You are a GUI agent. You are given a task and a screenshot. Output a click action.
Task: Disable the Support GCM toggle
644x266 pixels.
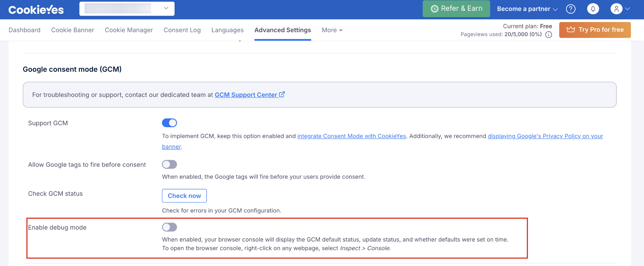click(x=170, y=123)
